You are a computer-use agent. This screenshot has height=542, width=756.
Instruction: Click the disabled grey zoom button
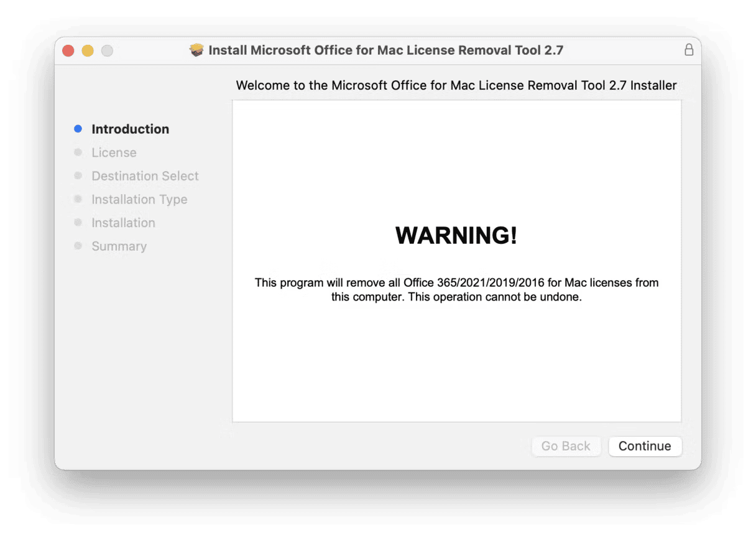[x=107, y=50]
